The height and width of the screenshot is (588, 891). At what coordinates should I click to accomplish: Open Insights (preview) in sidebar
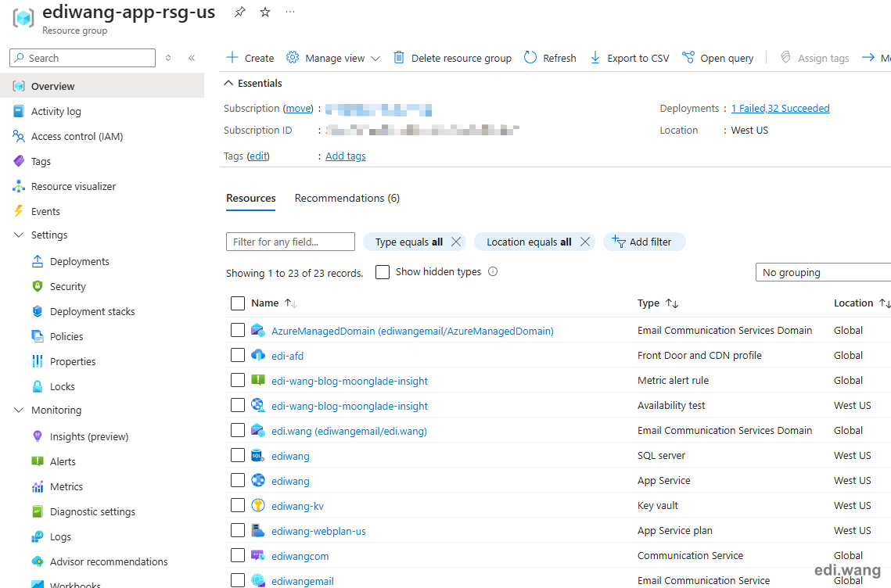tap(89, 436)
